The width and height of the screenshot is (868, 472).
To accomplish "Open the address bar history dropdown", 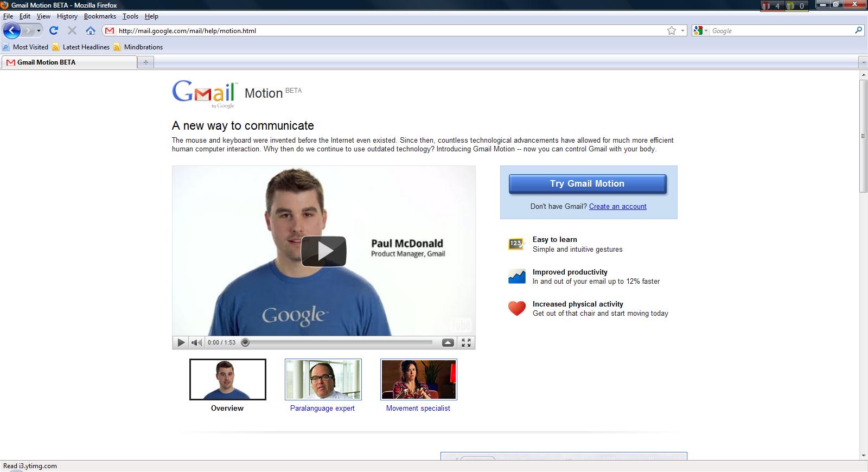I will tap(683, 30).
